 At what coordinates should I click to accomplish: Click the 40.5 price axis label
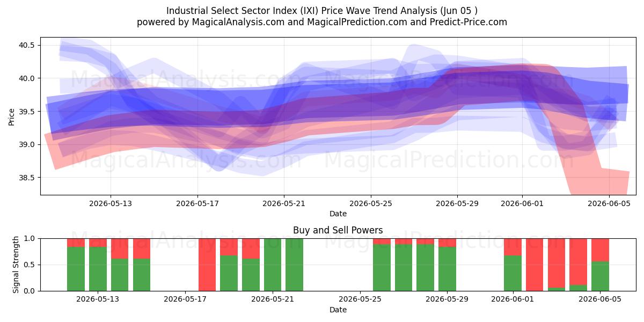(26, 45)
